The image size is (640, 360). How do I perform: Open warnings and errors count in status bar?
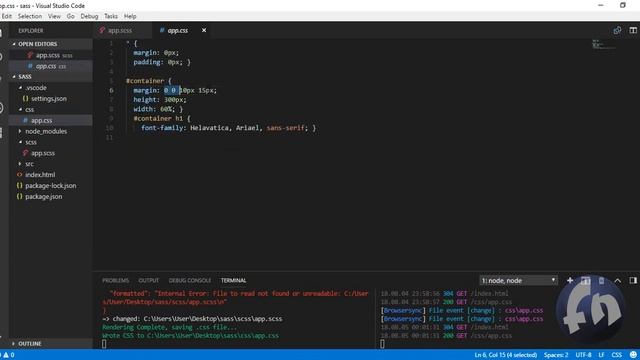pos(7,355)
